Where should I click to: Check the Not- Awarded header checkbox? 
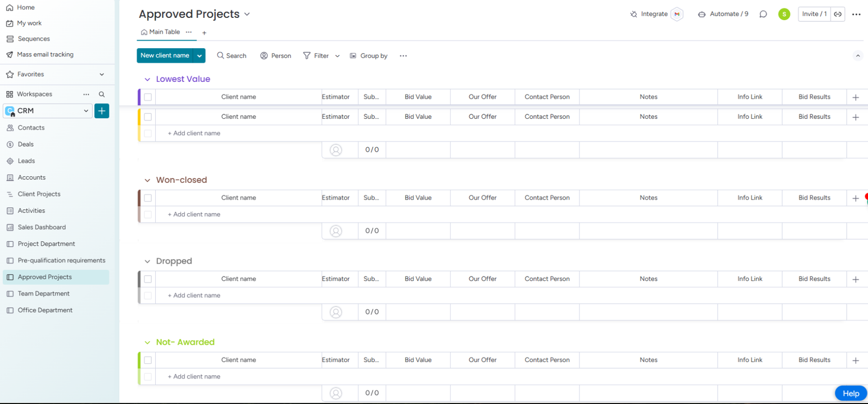(x=148, y=360)
